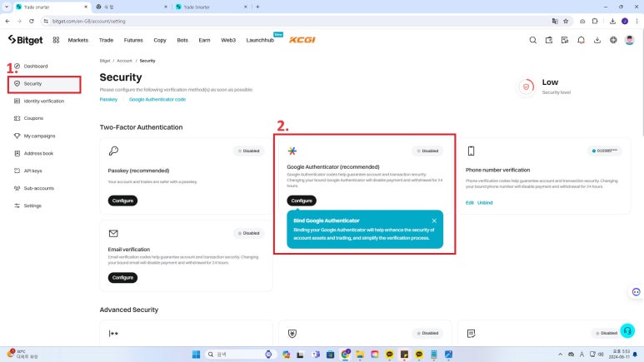Switch to the second browser tab

[x=132, y=7]
